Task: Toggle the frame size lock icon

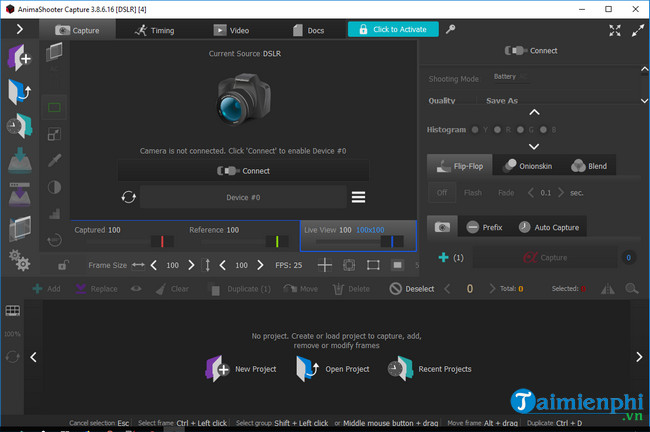Action: point(63,265)
